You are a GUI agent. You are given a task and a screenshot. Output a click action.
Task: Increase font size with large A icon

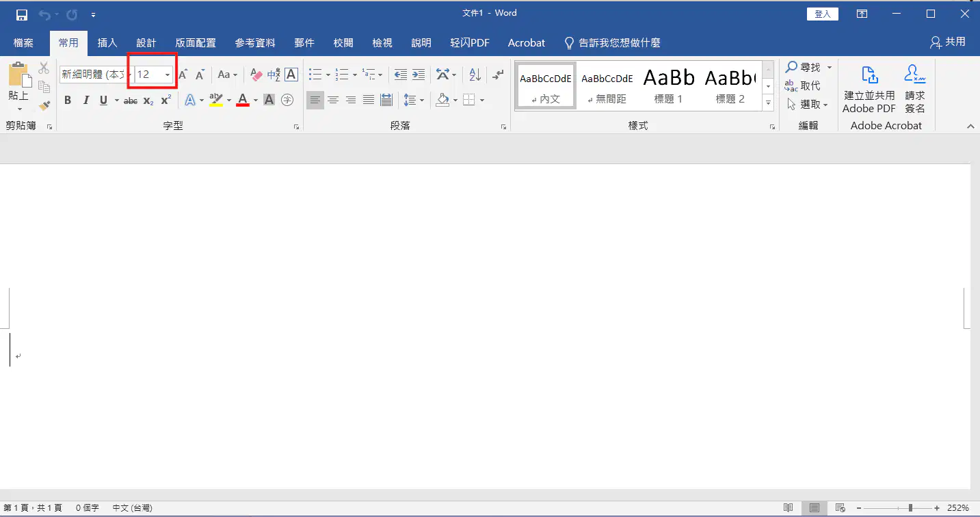pyautogui.click(x=183, y=75)
